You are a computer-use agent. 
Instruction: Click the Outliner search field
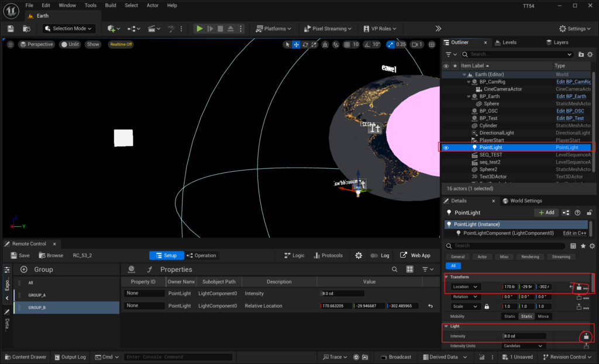pos(517,54)
